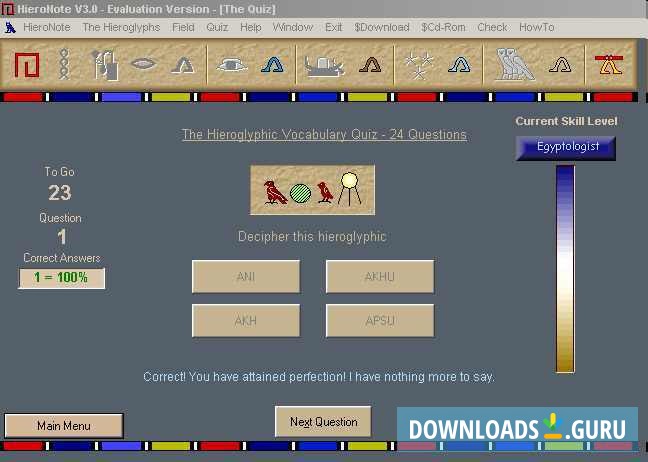Open The Hieroglyphs menu
The width and height of the screenshot is (648, 462).
[x=121, y=27]
